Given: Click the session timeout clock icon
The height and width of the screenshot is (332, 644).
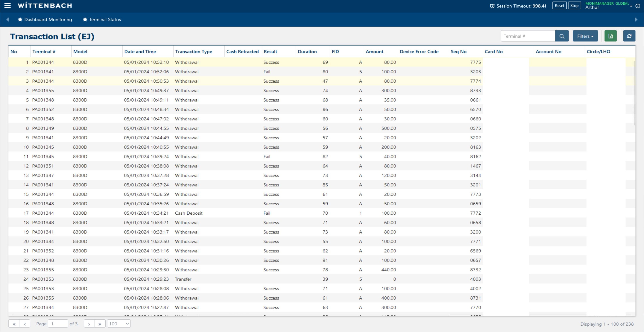Looking at the screenshot, I should 492,6.
